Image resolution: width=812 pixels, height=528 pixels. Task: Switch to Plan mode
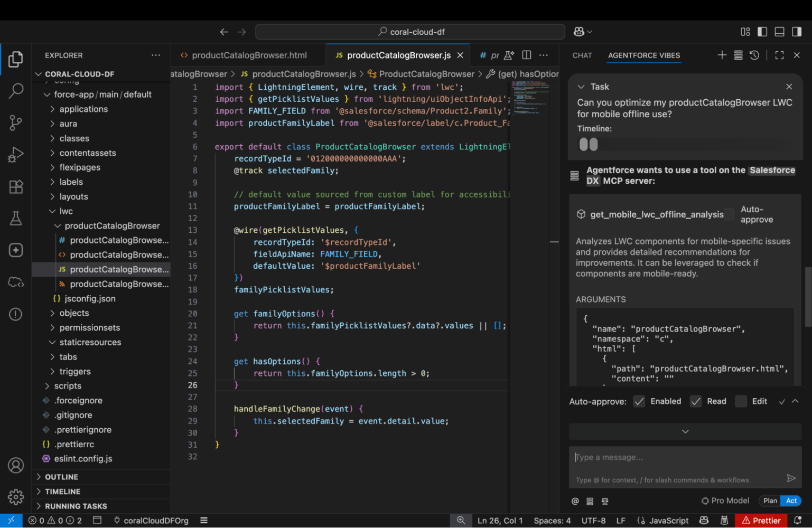tap(770, 501)
